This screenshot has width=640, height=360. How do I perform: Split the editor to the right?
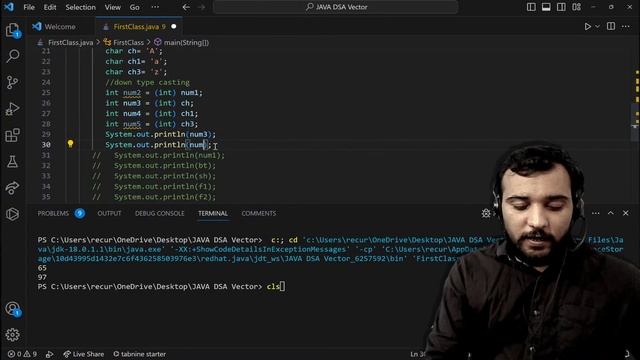(x=611, y=27)
